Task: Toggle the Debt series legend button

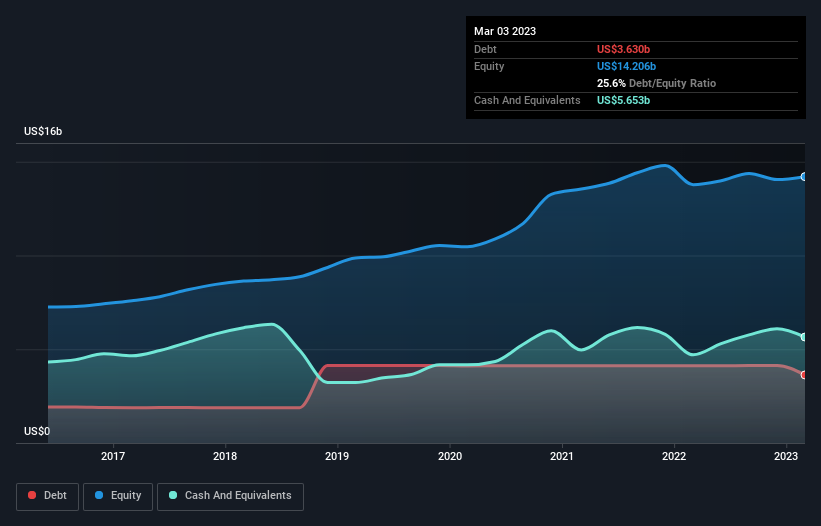Action: [x=47, y=496]
